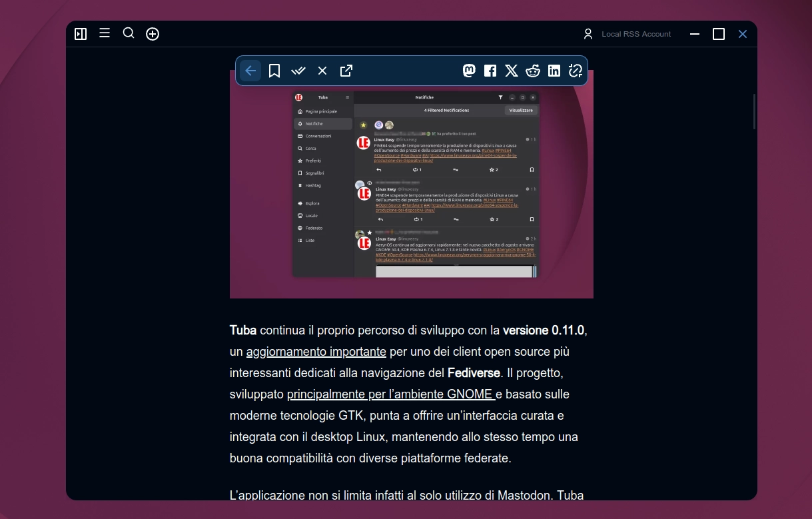Click the Tuba screenshot image
The height and width of the screenshot is (519, 812).
pyautogui.click(x=412, y=184)
